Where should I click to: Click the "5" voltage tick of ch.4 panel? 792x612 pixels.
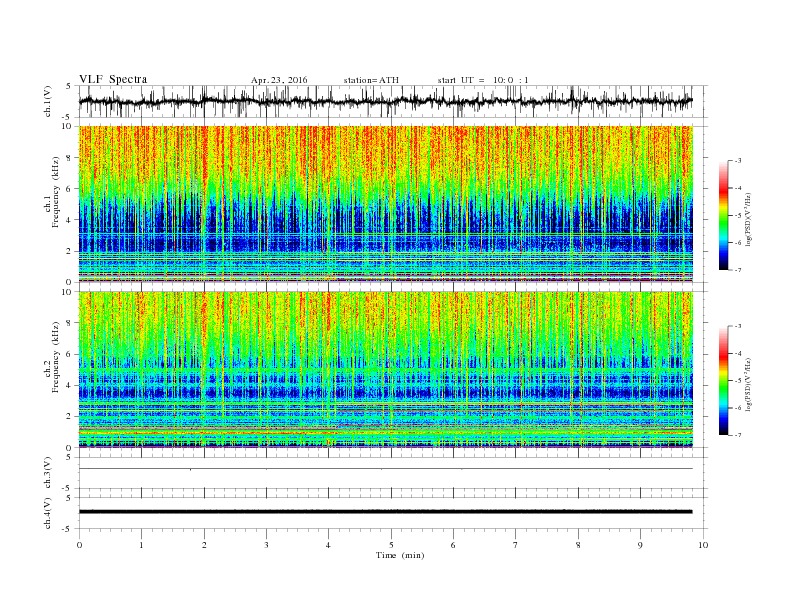(70, 498)
